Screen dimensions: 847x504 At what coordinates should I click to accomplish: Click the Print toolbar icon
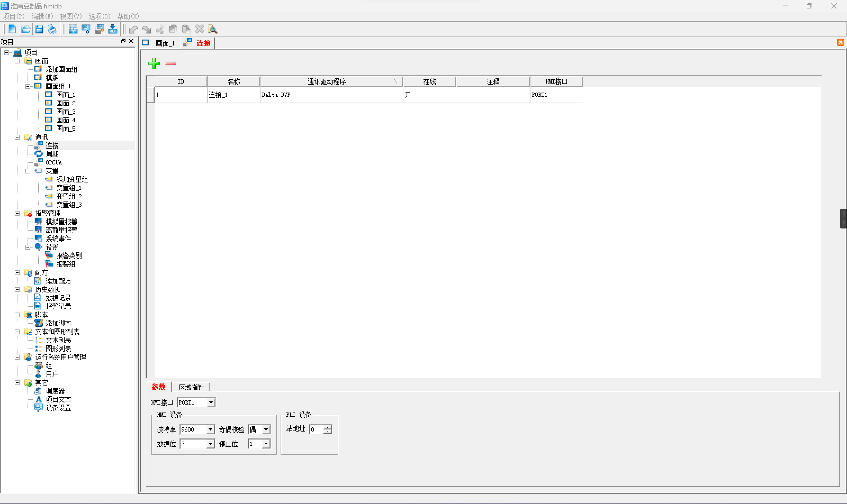[x=52, y=29]
